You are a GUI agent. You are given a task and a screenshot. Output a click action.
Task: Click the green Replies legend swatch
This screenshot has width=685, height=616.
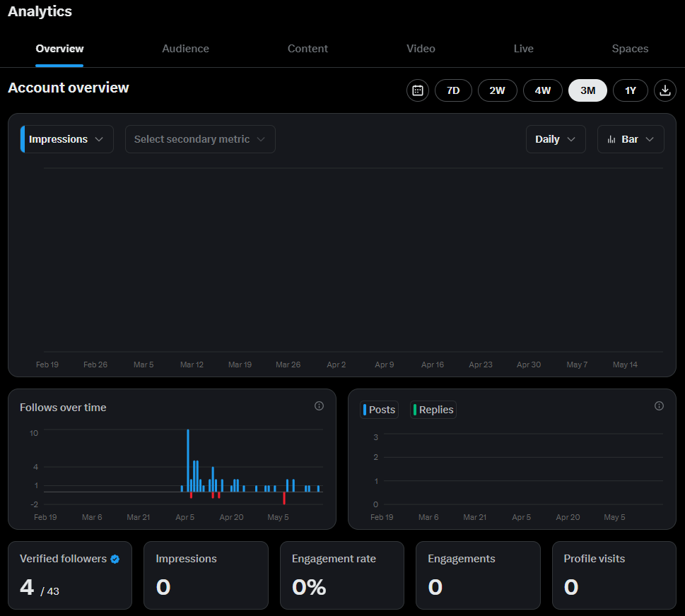pyautogui.click(x=415, y=410)
